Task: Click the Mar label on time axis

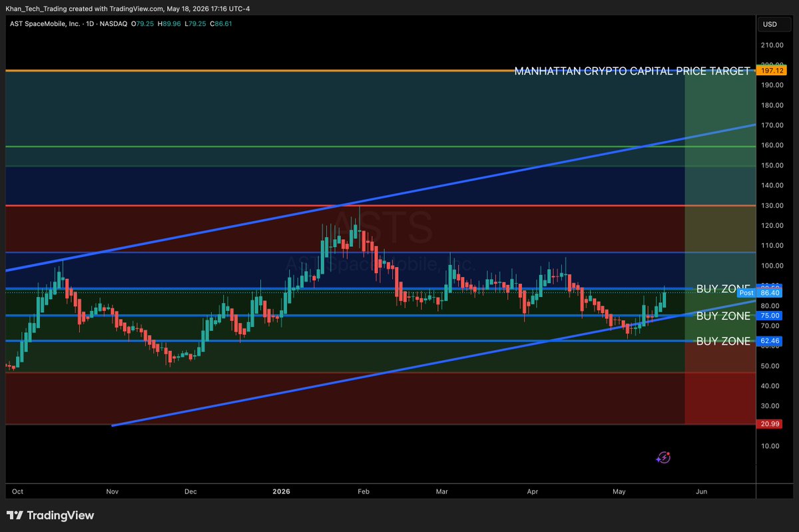Action: click(441, 491)
